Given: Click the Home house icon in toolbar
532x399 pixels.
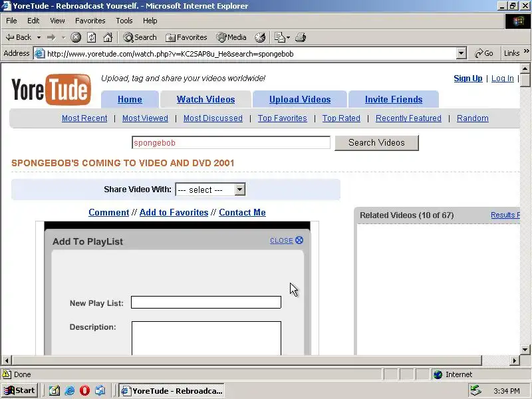Looking at the screenshot, I should [108, 37].
